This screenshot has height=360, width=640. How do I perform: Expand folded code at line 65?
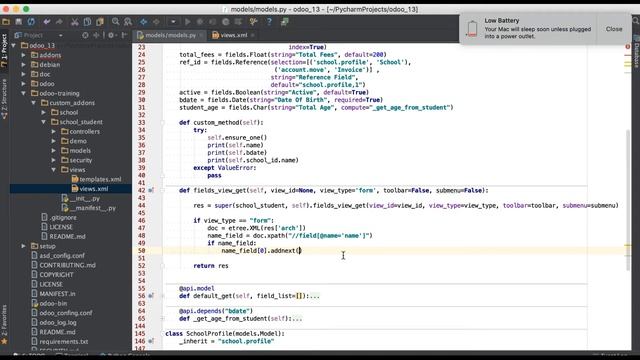(x=162, y=319)
